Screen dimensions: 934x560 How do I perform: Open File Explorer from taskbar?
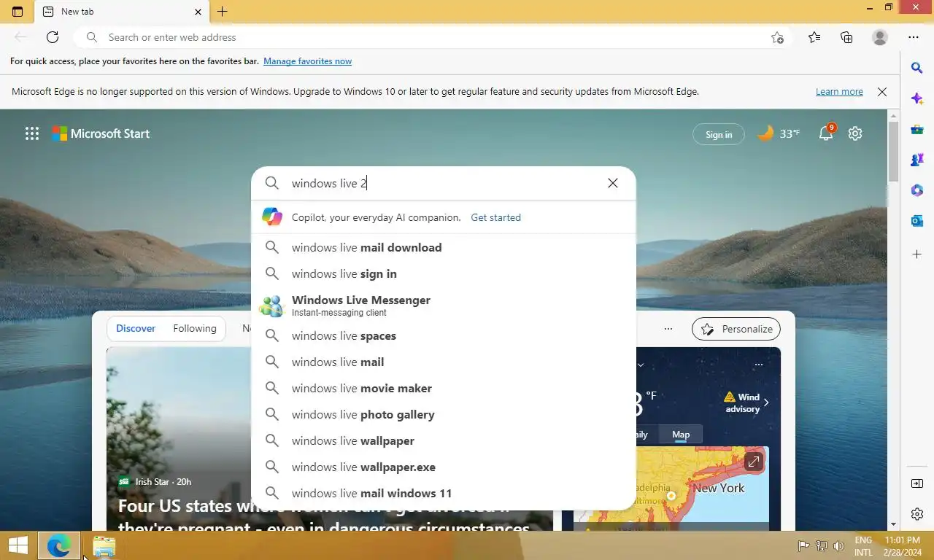[104, 546]
